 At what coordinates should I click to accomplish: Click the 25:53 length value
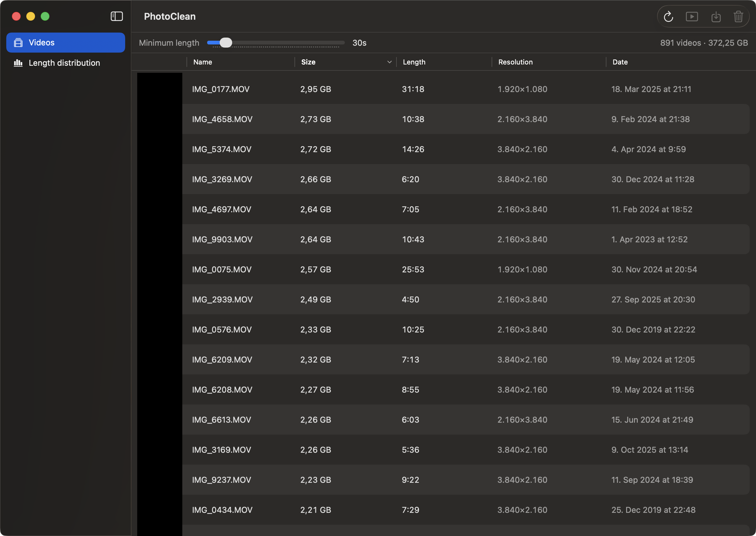[413, 269]
